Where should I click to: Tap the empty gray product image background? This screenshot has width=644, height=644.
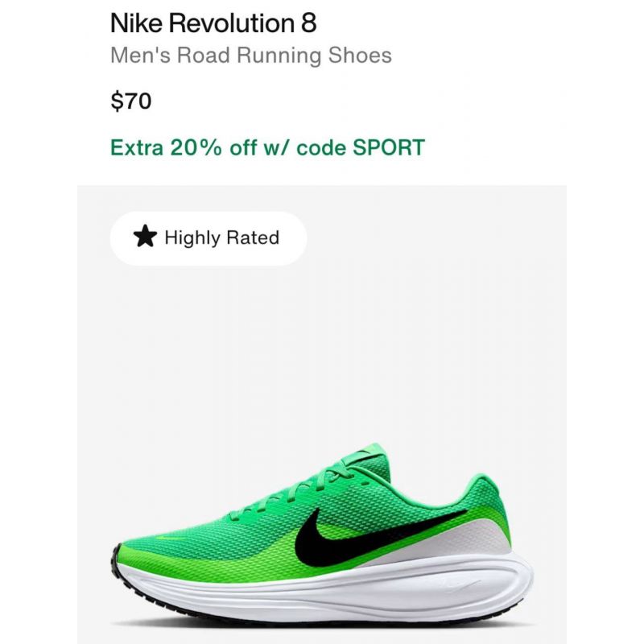322,349
